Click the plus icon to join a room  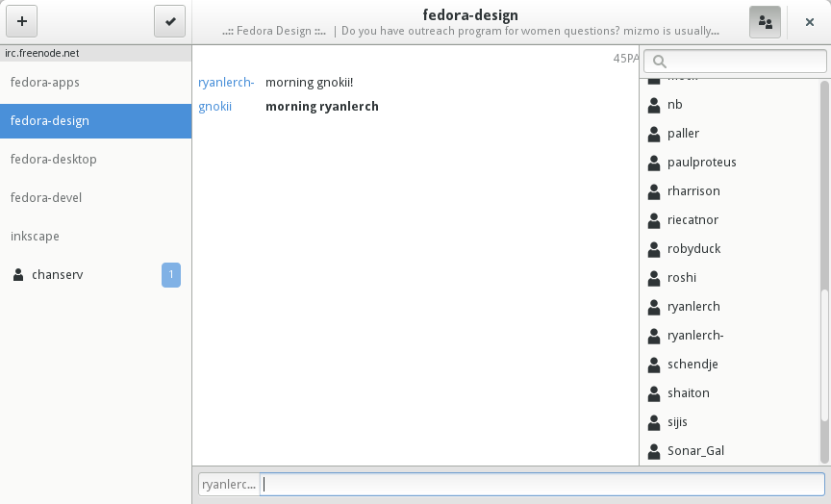[x=21, y=21]
